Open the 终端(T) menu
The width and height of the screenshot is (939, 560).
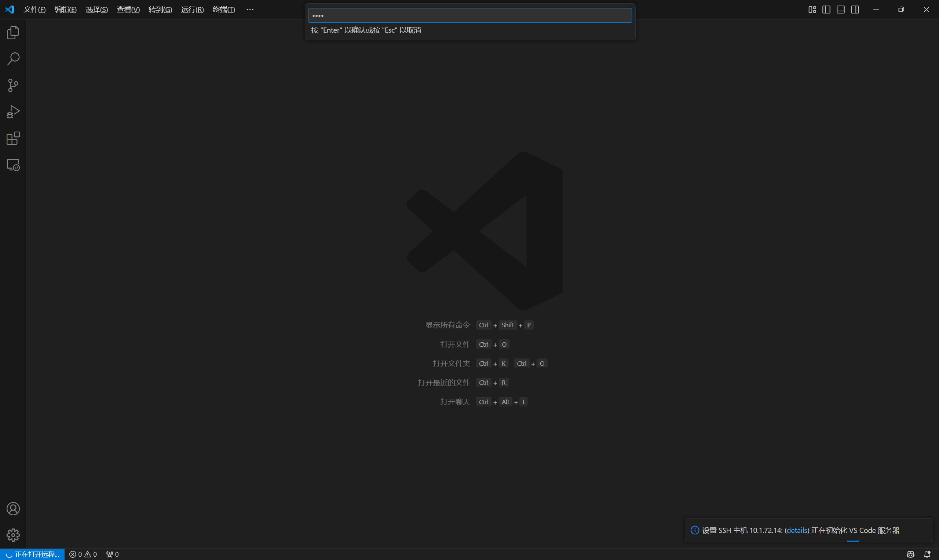(x=223, y=10)
